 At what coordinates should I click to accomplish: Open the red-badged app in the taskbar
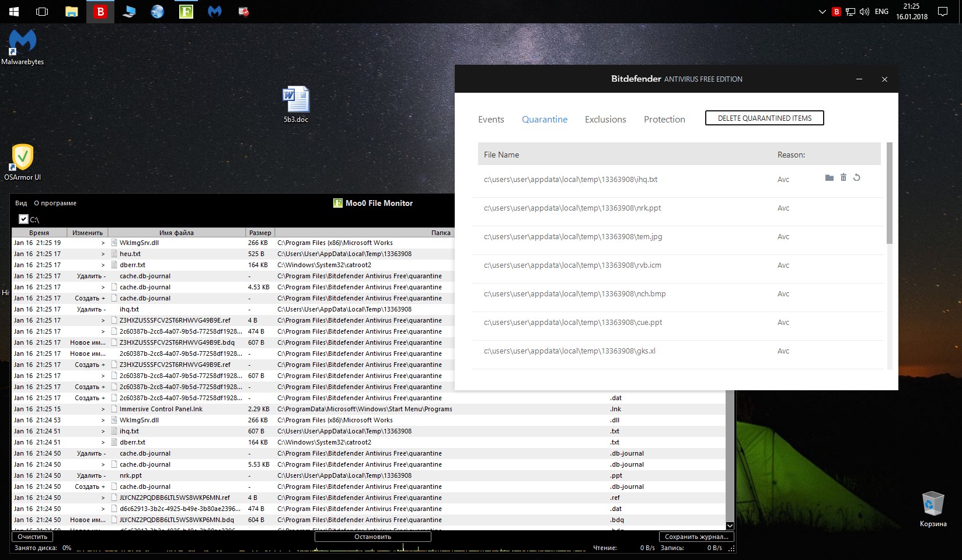coord(243,12)
